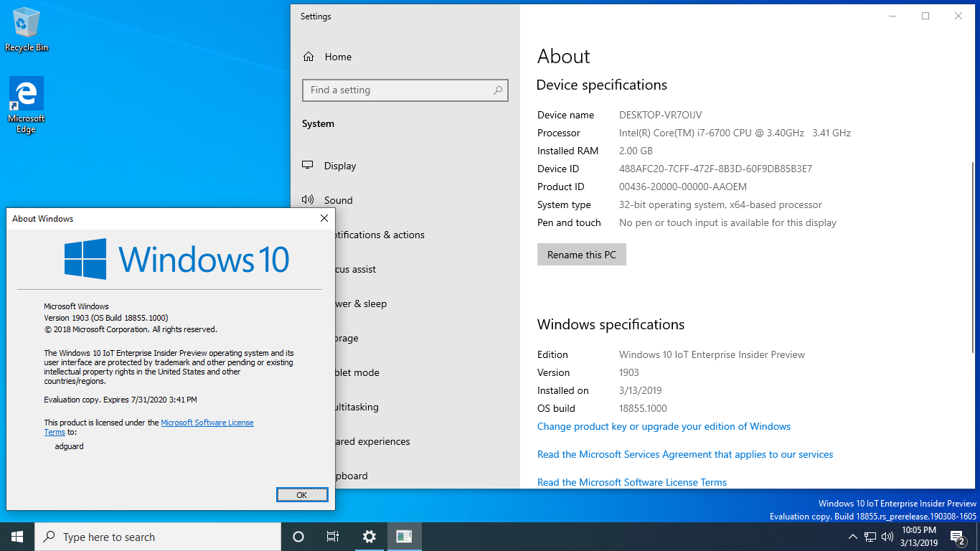Image resolution: width=980 pixels, height=551 pixels.
Task: Click the Home icon in Settings
Action: click(x=308, y=57)
